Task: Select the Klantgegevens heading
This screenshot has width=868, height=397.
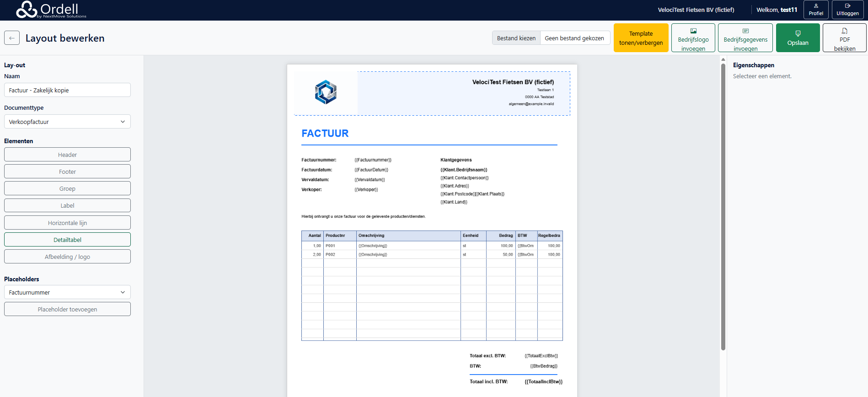Action: [456, 160]
